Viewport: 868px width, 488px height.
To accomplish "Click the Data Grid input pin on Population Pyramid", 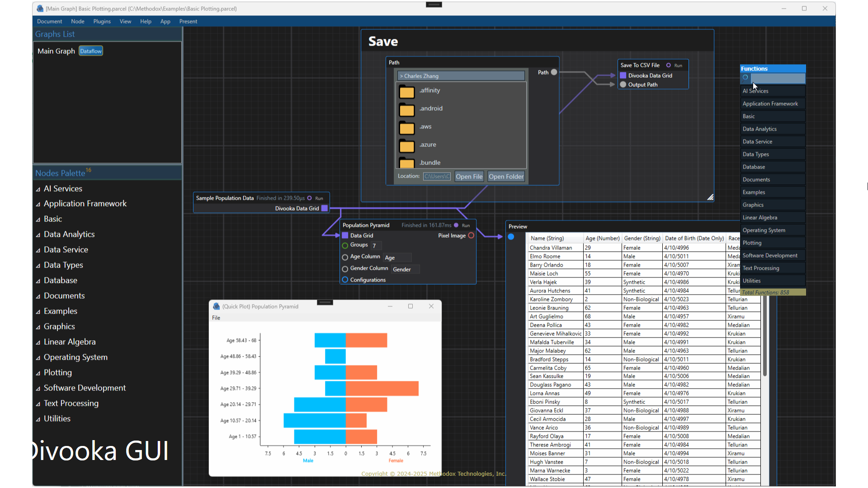I will [345, 235].
